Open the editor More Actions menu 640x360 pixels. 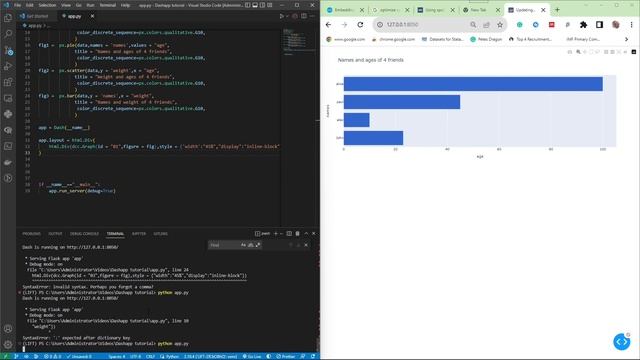(x=313, y=16)
